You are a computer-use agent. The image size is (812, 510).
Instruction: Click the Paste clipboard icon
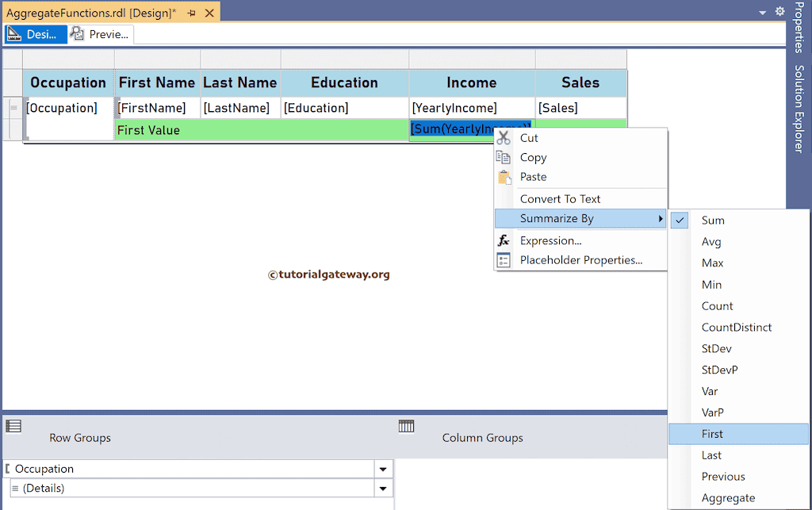504,176
